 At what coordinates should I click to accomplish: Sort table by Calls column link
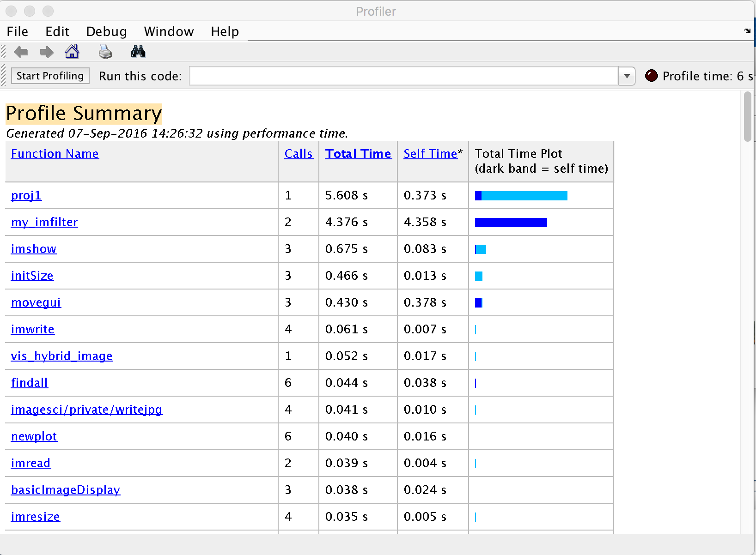[x=299, y=154]
